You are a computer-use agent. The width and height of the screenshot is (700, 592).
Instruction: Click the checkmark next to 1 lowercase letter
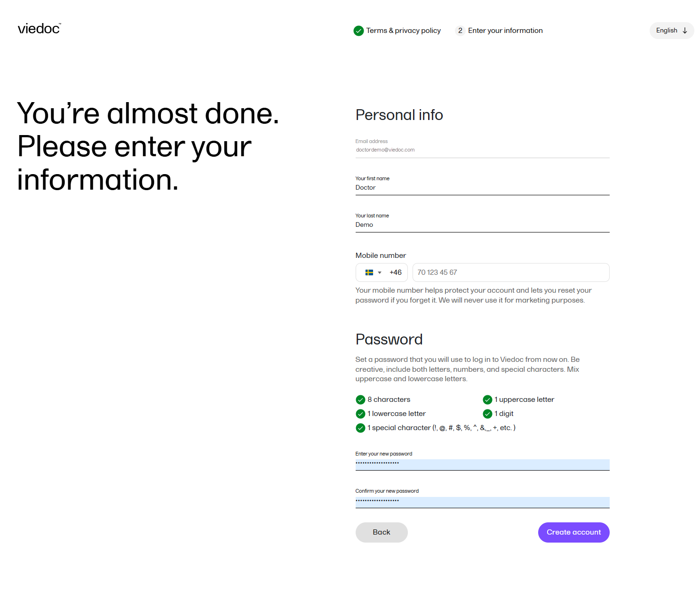click(x=360, y=414)
